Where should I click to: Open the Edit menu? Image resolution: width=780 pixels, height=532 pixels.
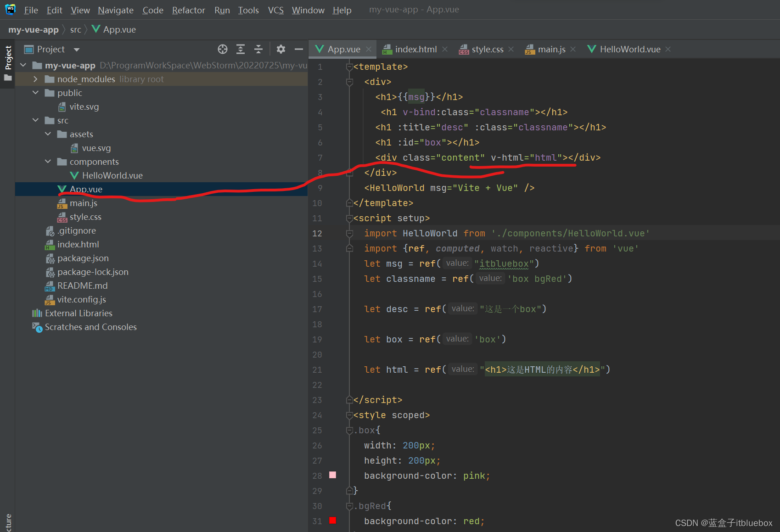[x=54, y=10]
